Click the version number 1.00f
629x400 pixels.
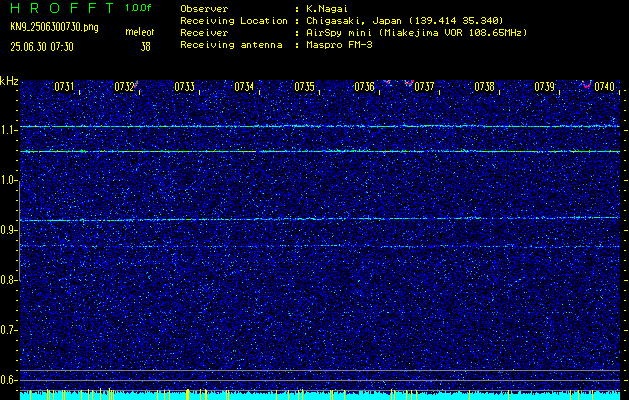pyautogui.click(x=138, y=8)
